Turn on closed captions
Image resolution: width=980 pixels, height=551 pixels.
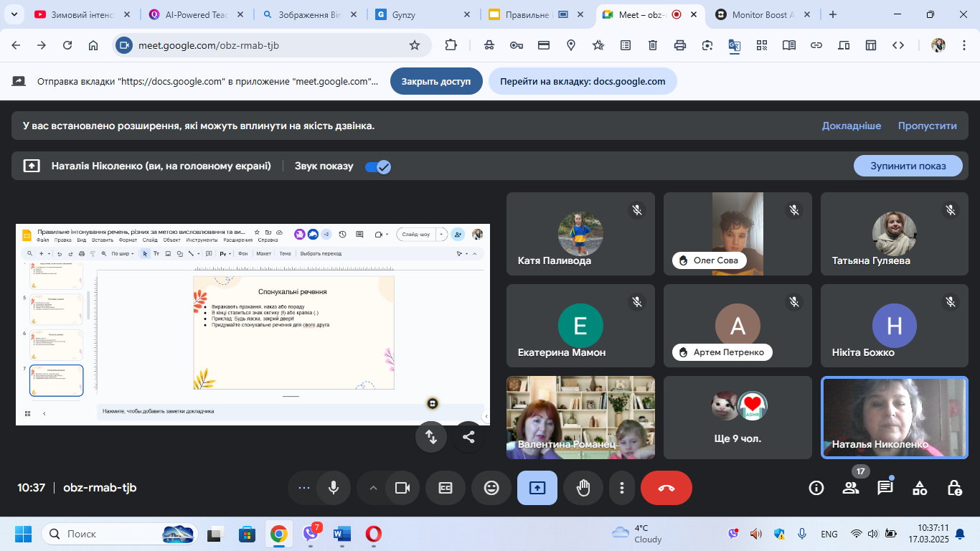pyautogui.click(x=446, y=488)
